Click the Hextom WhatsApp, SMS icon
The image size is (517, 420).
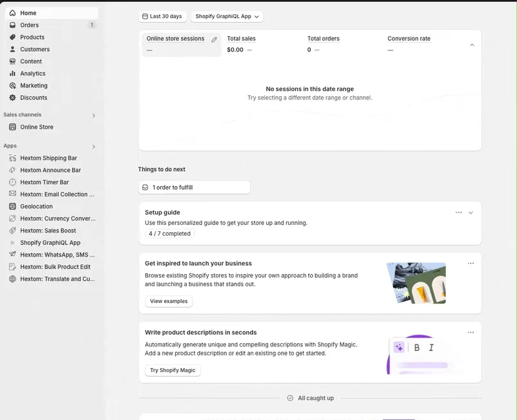click(x=12, y=254)
